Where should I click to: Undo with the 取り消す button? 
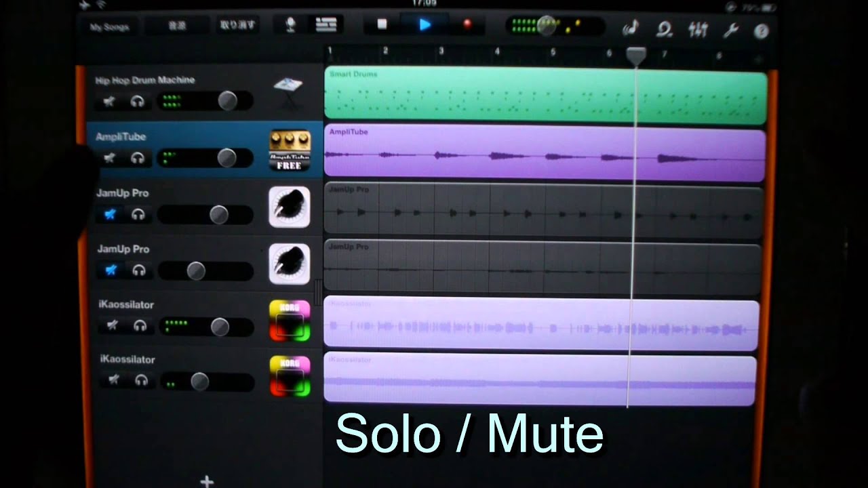coord(237,26)
